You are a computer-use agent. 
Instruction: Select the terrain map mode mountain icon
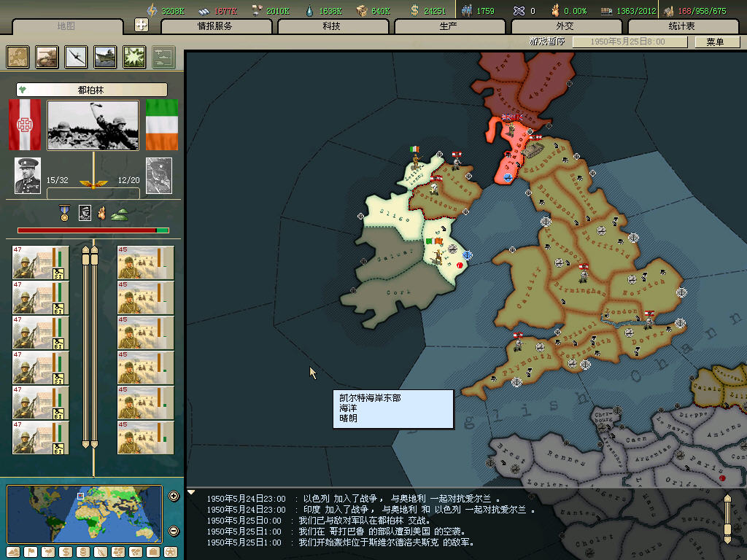coord(13,552)
